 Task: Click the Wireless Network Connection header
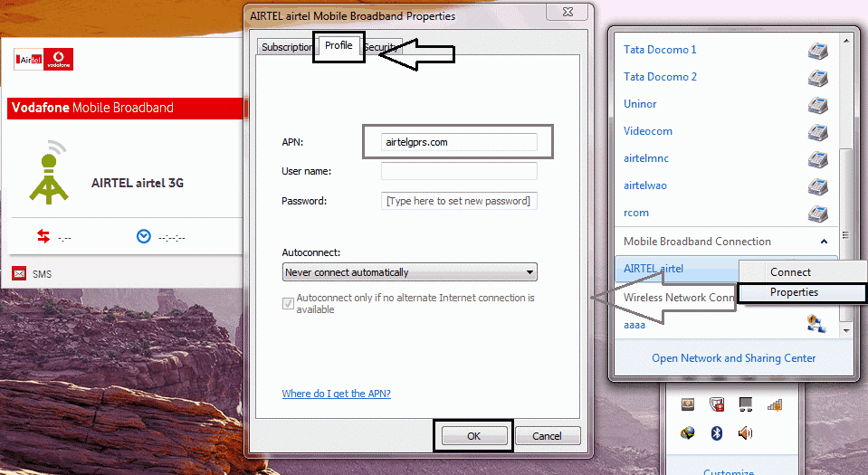click(x=679, y=298)
